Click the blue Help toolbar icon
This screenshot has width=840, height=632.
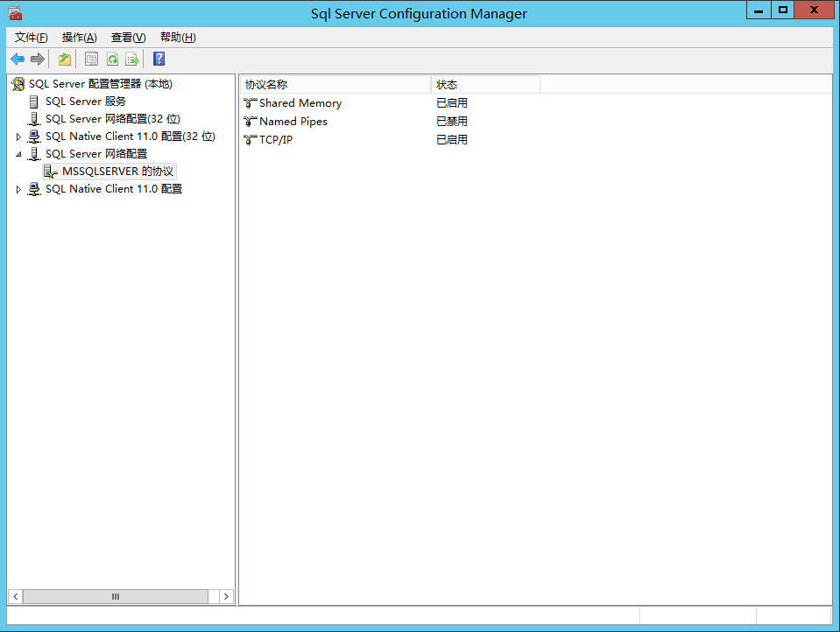159,59
